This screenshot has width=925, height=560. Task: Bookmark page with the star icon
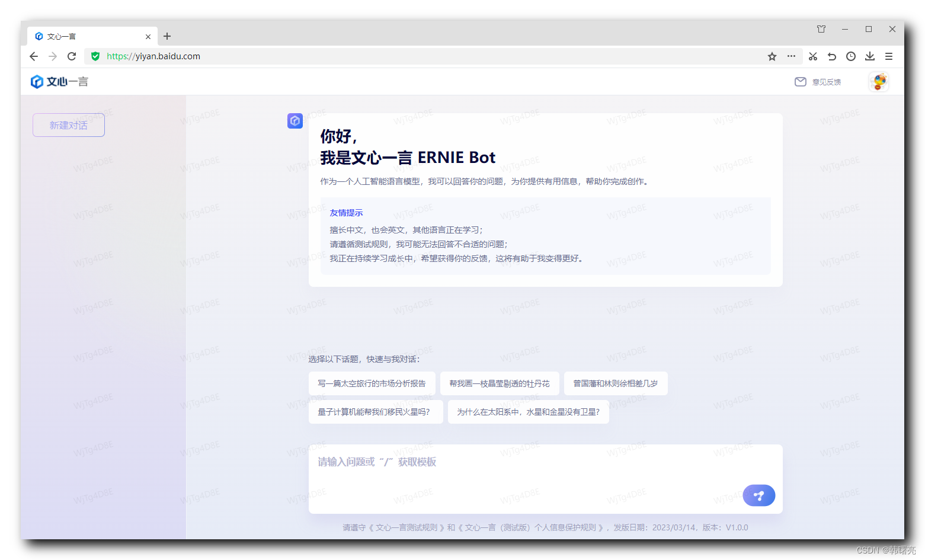772,56
